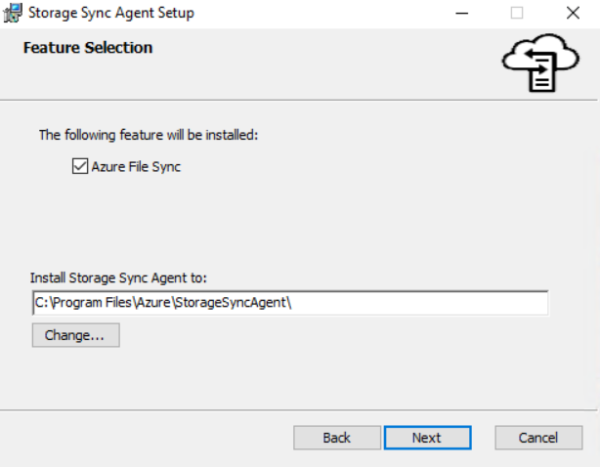
Task: Minimize the setup window
Action: point(462,13)
